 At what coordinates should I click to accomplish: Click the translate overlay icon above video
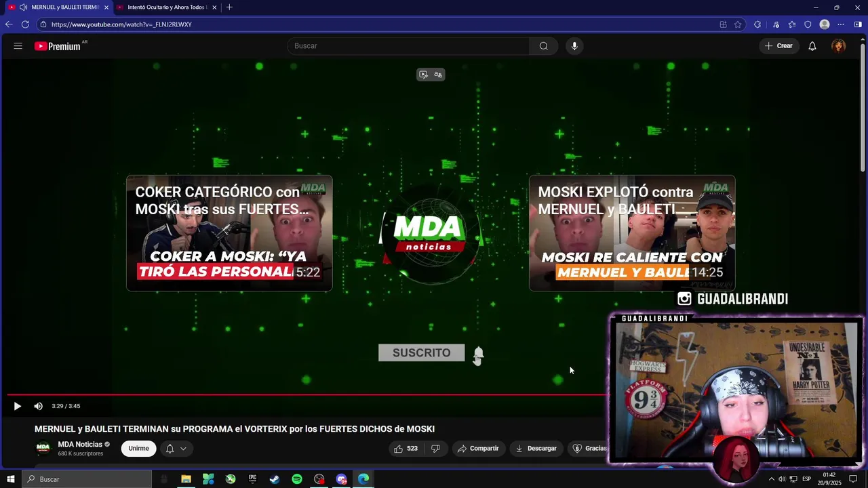pyautogui.click(x=438, y=75)
